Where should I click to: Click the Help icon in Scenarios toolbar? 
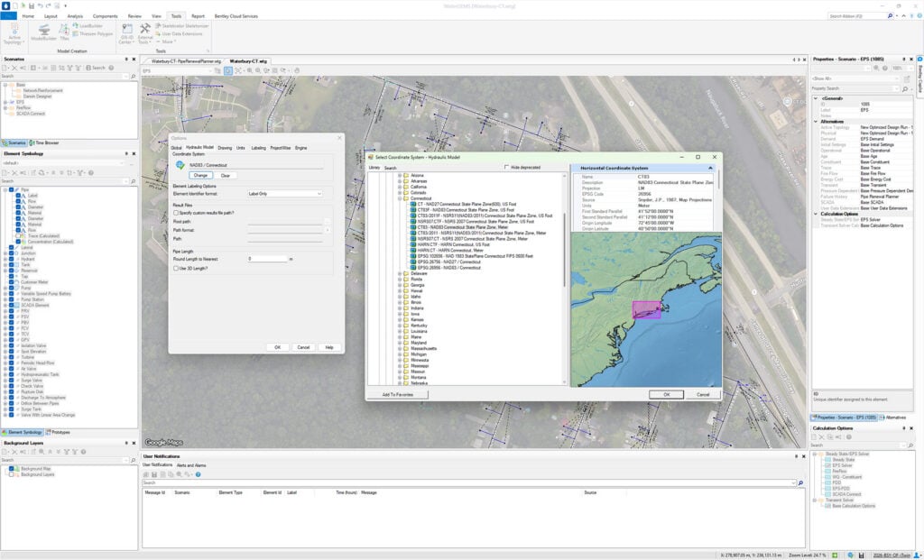[x=111, y=68]
